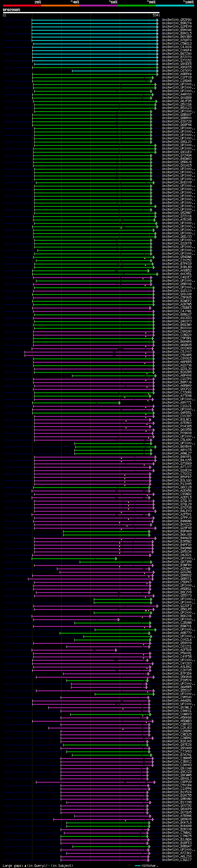Select the UniRef100_C1MQ48 label
197x868 pixels.
click(x=177, y=81)
